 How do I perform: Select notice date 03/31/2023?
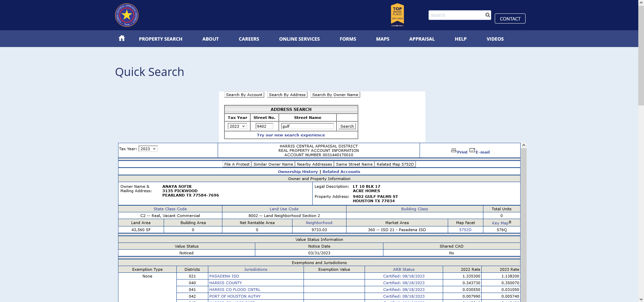tap(319, 253)
